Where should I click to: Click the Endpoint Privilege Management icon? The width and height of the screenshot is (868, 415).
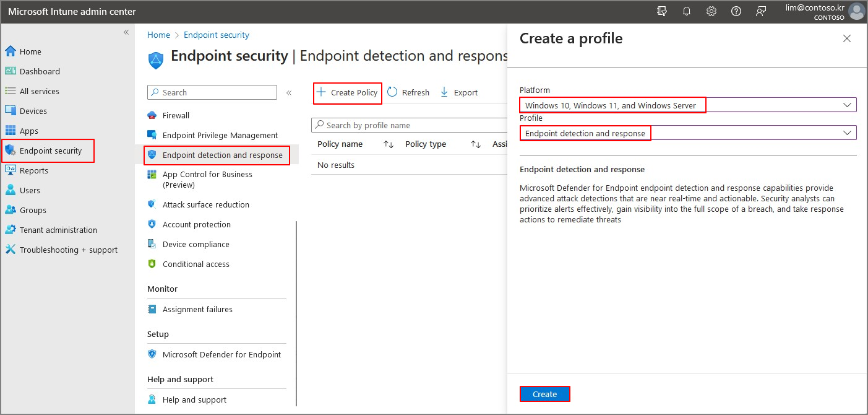[152, 135]
